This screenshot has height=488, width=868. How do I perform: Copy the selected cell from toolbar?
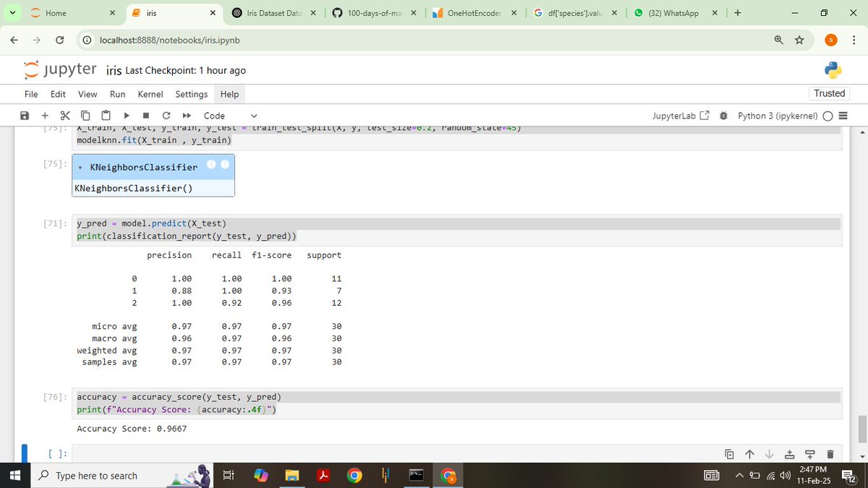click(x=85, y=116)
